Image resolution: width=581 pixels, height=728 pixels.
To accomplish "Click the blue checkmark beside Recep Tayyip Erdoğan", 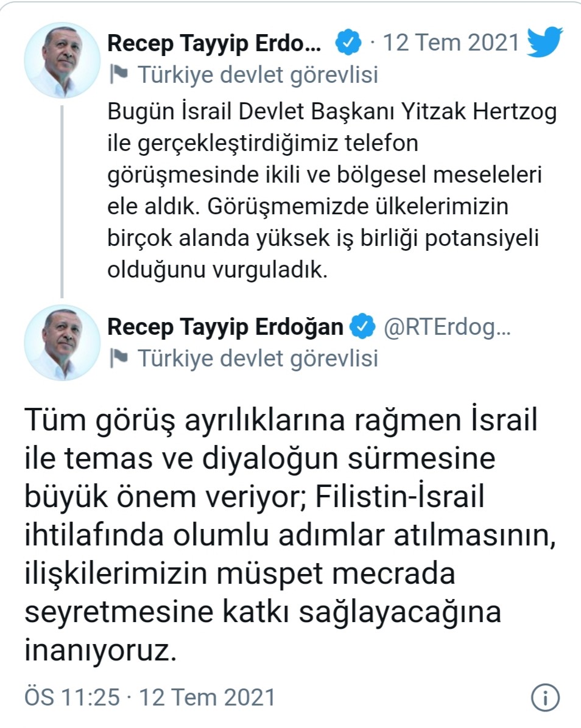I will pos(362,326).
